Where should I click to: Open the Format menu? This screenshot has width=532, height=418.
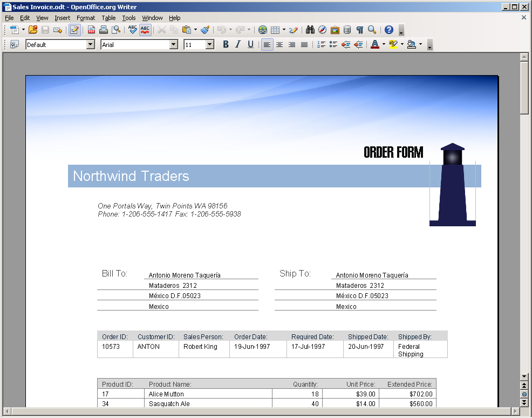(86, 18)
